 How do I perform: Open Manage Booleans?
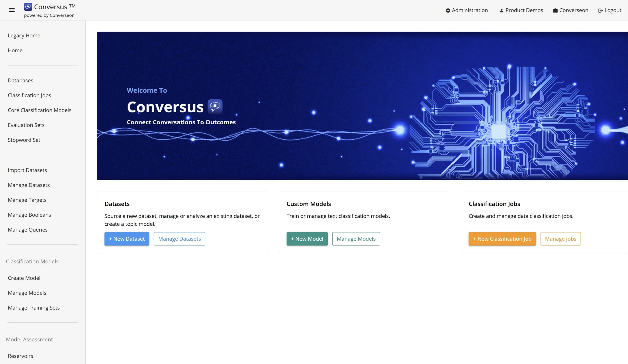click(x=29, y=215)
